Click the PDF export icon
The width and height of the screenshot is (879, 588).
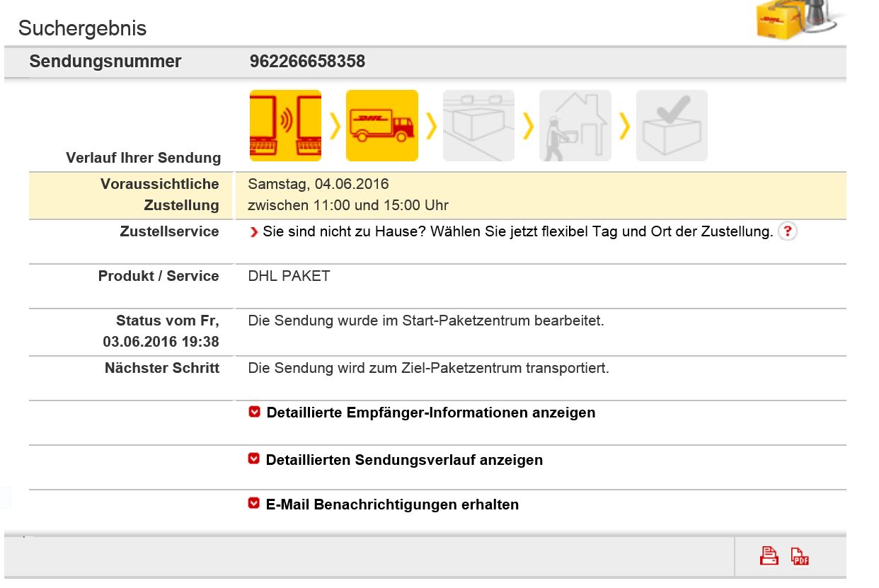800,556
